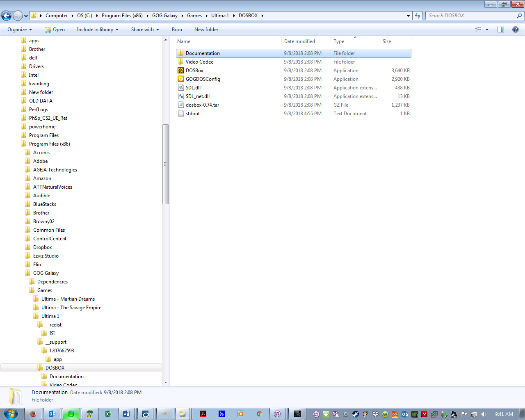Open address bar history dropdown

tap(408, 16)
